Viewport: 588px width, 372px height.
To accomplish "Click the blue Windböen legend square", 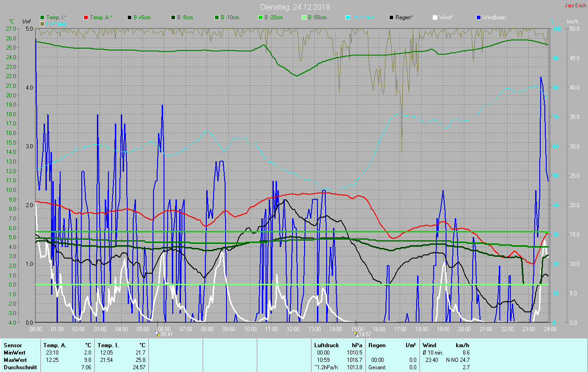I will point(479,17).
